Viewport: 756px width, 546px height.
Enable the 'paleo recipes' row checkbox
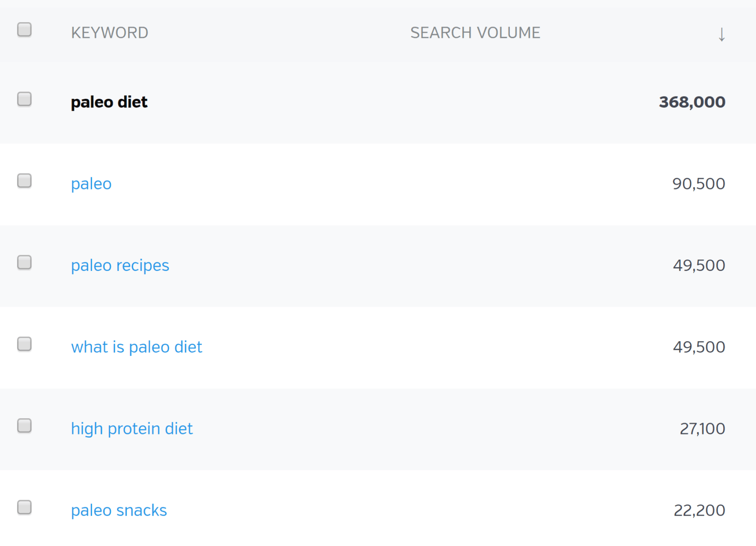[x=25, y=262]
